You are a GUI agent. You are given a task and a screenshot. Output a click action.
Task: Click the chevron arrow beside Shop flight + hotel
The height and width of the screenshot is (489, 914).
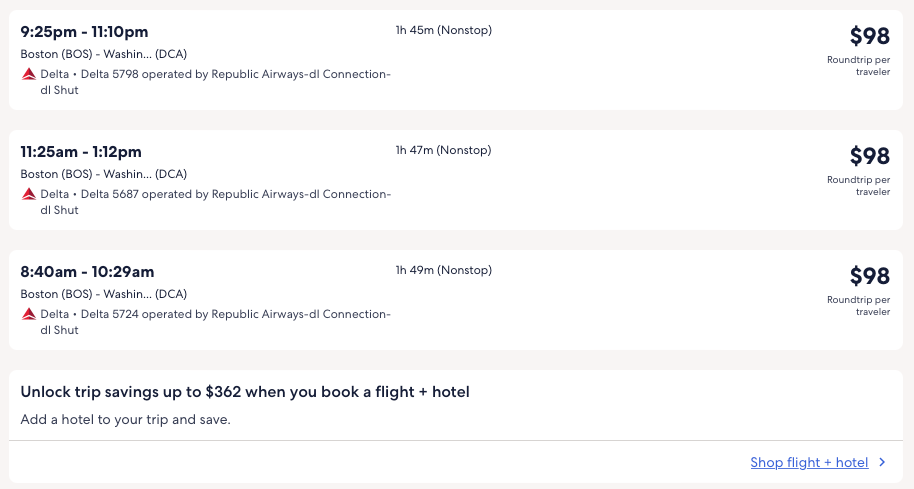pyautogui.click(x=882, y=462)
